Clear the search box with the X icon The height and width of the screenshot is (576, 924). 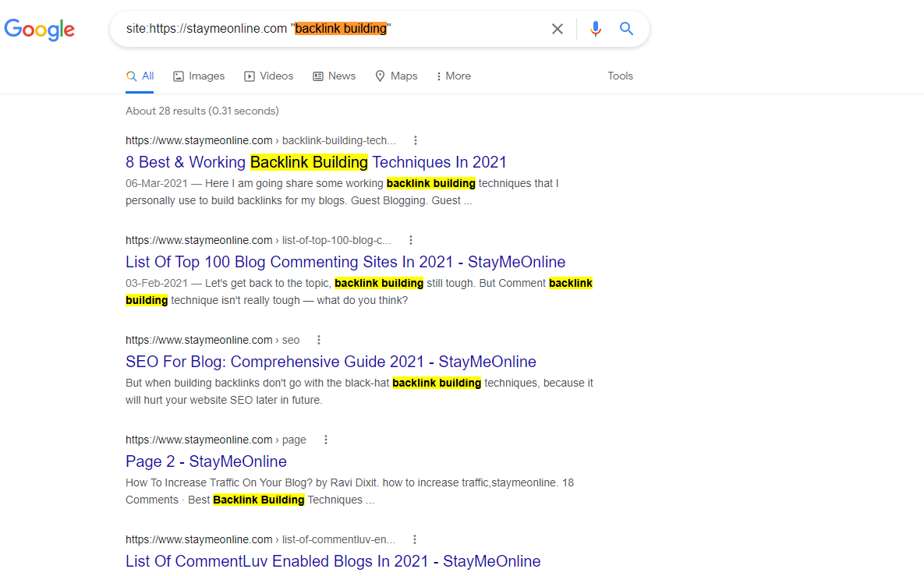point(557,29)
